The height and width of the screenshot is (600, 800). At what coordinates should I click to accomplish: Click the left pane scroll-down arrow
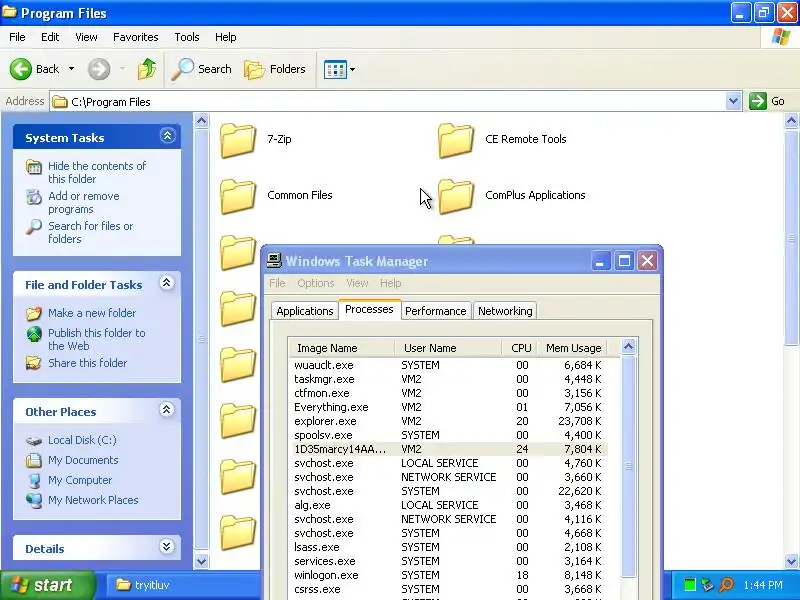click(x=202, y=561)
